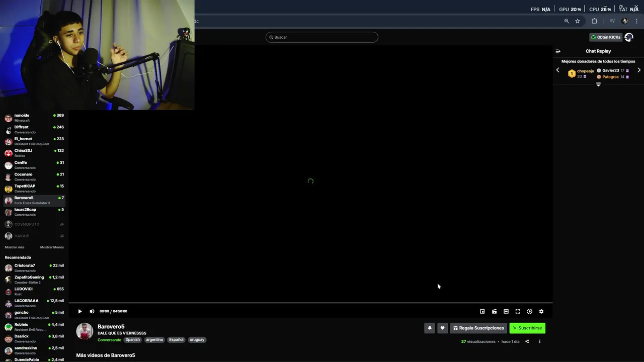Open nanoide channel in sidebar

[x=34, y=118]
